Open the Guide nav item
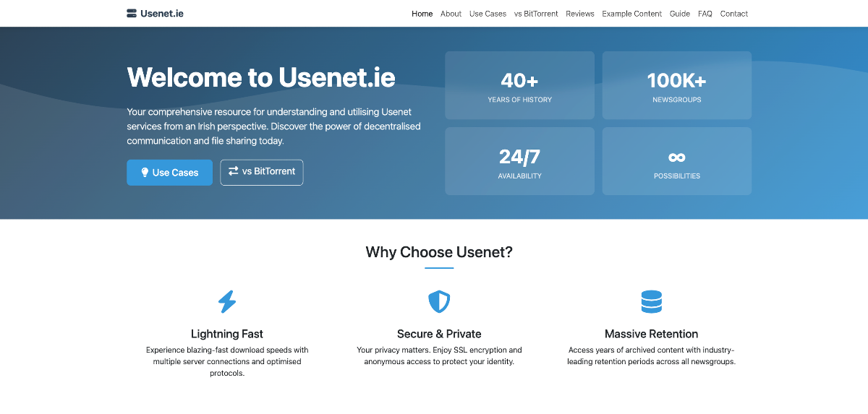Image resolution: width=868 pixels, height=414 pixels. pos(680,14)
